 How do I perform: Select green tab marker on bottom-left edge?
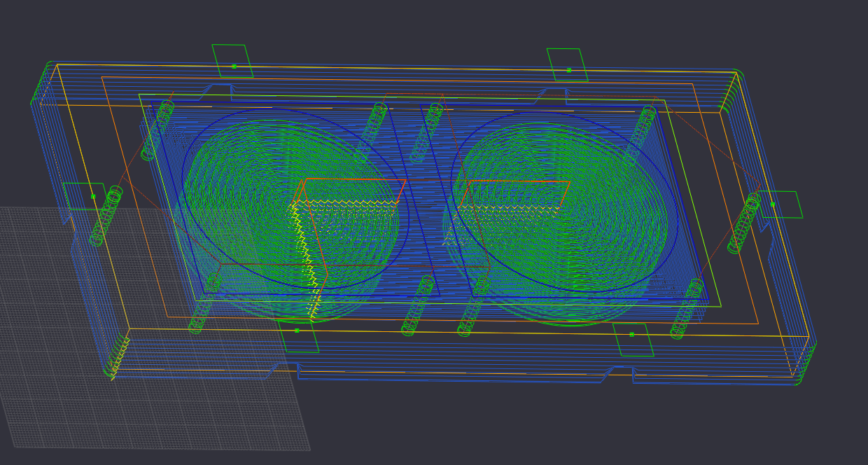click(297, 331)
